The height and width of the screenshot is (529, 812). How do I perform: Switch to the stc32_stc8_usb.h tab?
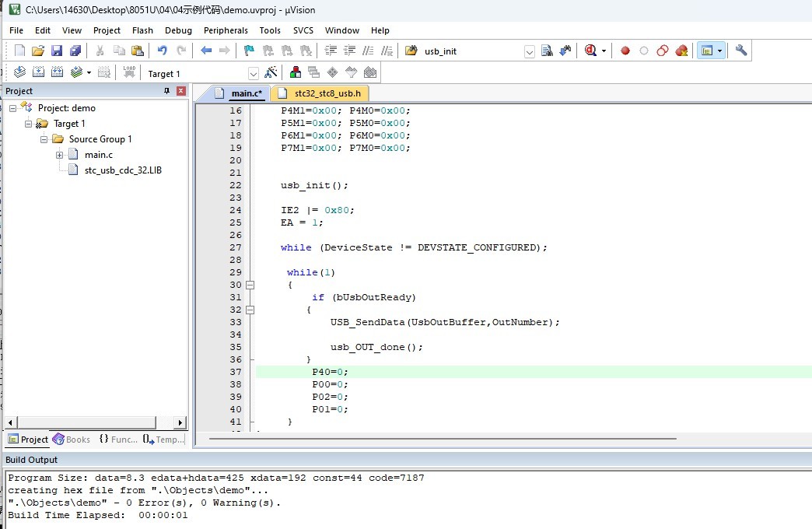coord(327,93)
